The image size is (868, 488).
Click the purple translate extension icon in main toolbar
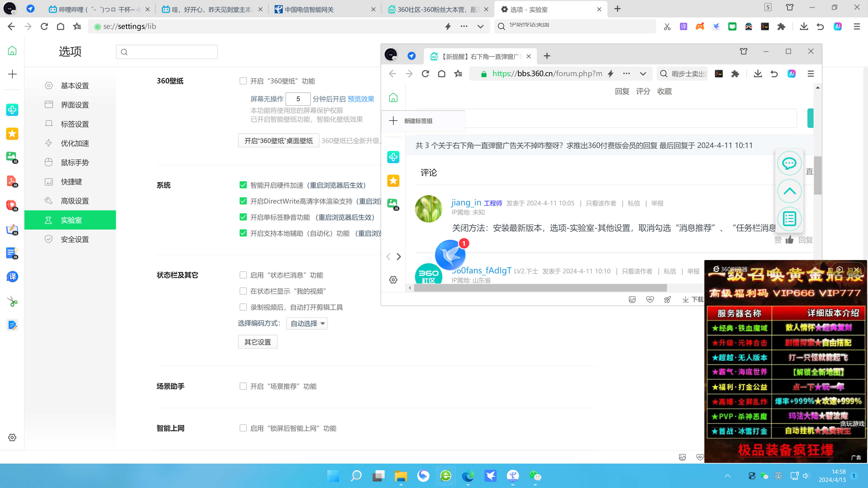tap(683, 27)
